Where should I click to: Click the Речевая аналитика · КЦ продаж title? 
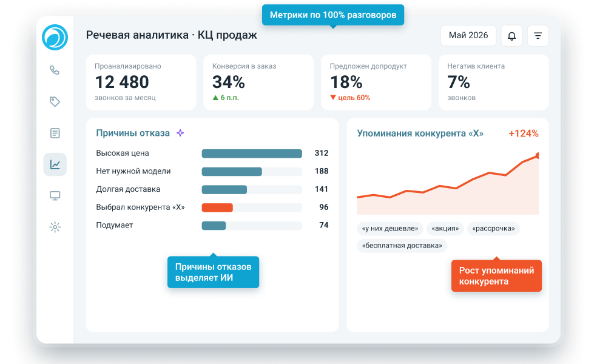171,35
